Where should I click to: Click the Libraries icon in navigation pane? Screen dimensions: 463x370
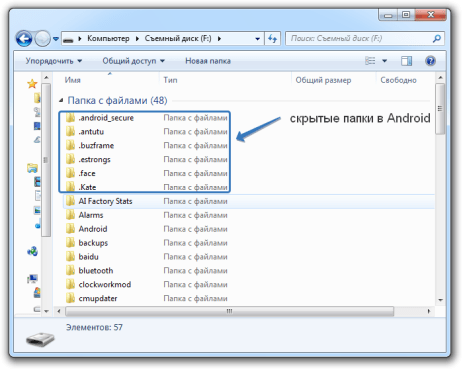32,168
